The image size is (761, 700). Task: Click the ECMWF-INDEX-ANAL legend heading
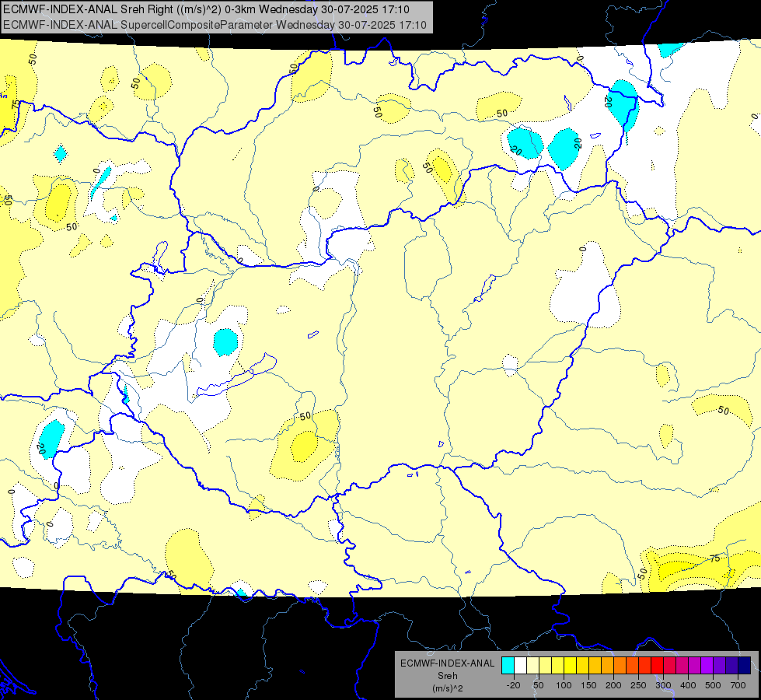tap(448, 663)
